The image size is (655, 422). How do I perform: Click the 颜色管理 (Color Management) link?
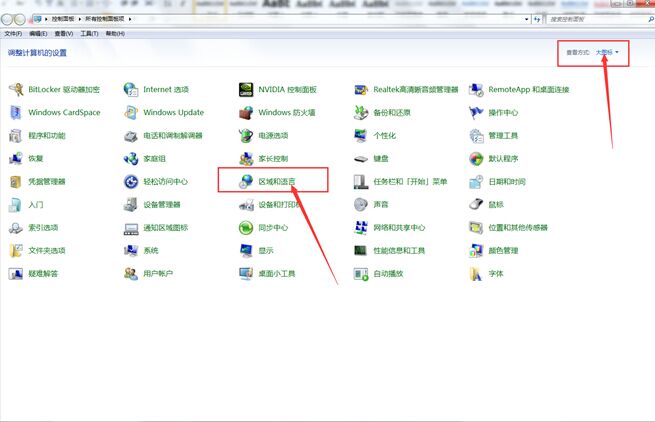tap(503, 251)
